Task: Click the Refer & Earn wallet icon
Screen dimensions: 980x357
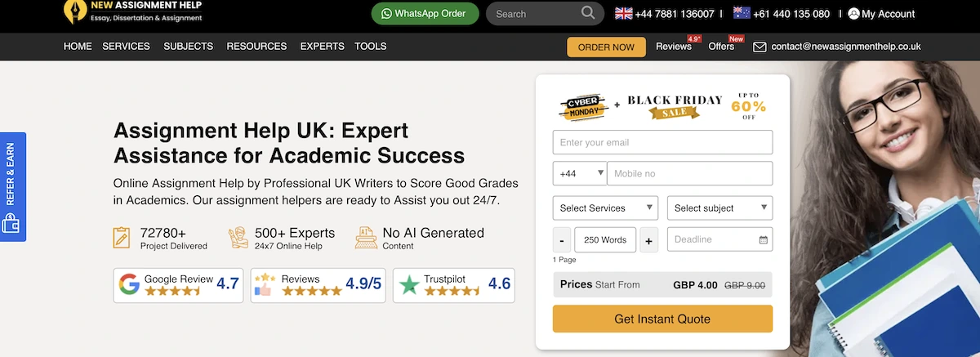Action: coord(11,223)
